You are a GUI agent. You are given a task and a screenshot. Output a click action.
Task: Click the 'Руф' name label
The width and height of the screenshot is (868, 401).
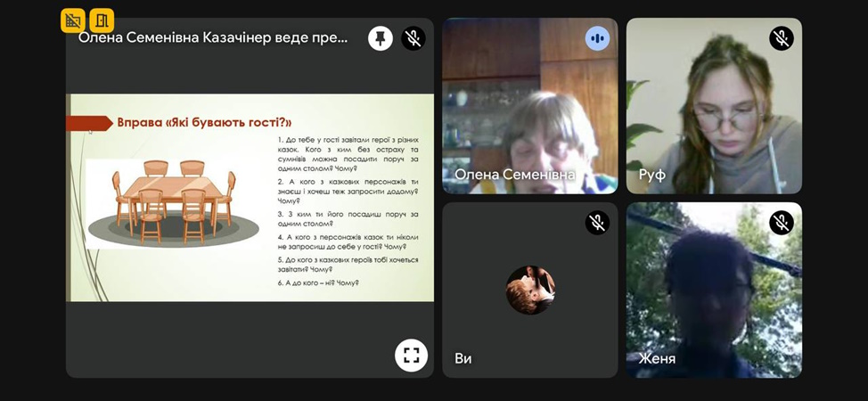coord(651,175)
